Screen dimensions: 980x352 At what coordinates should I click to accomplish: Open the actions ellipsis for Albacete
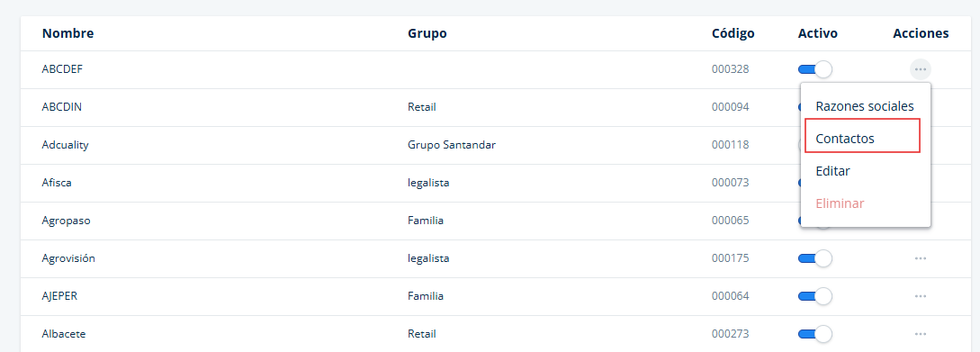coord(920,334)
